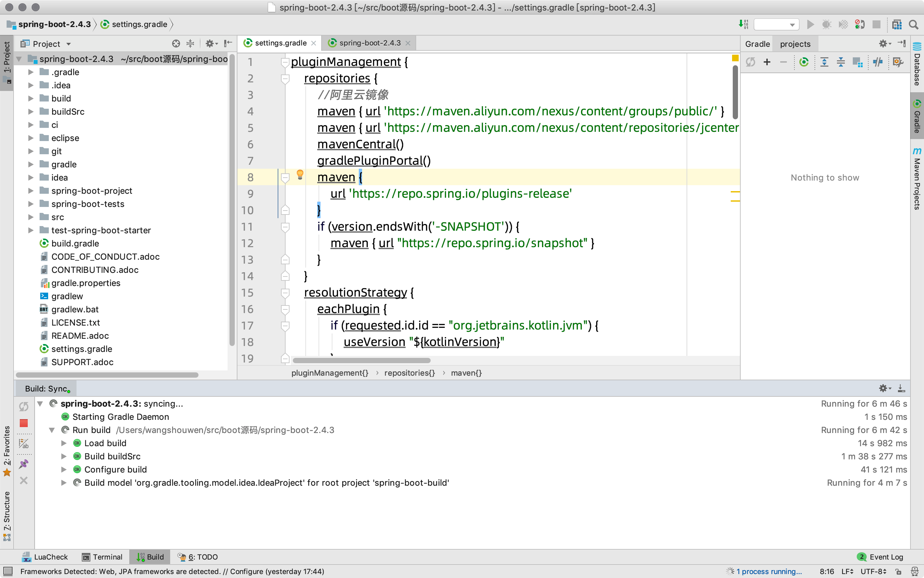The image size is (924, 578).
Task: Click the Expand All icon in Gradle panel
Action: [x=824, y=62]
